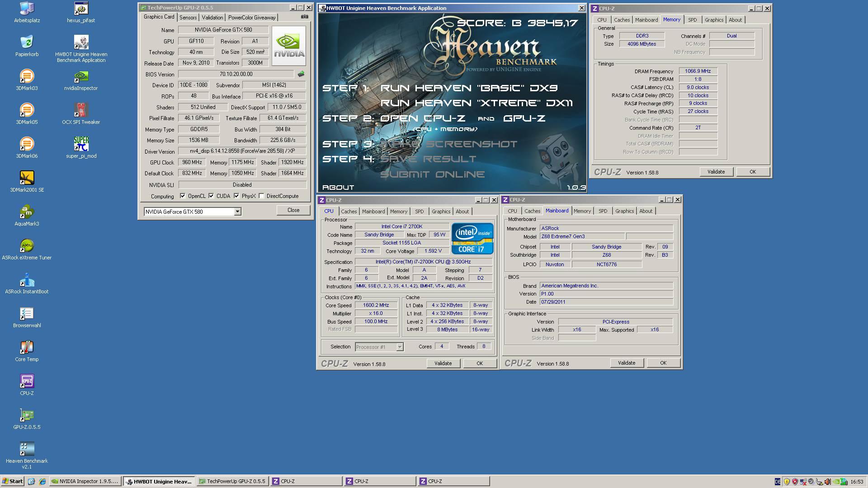868x488 pixels.
Task: Launch the nvidiaInspector desktop shortcut
Action: point(81,80)
